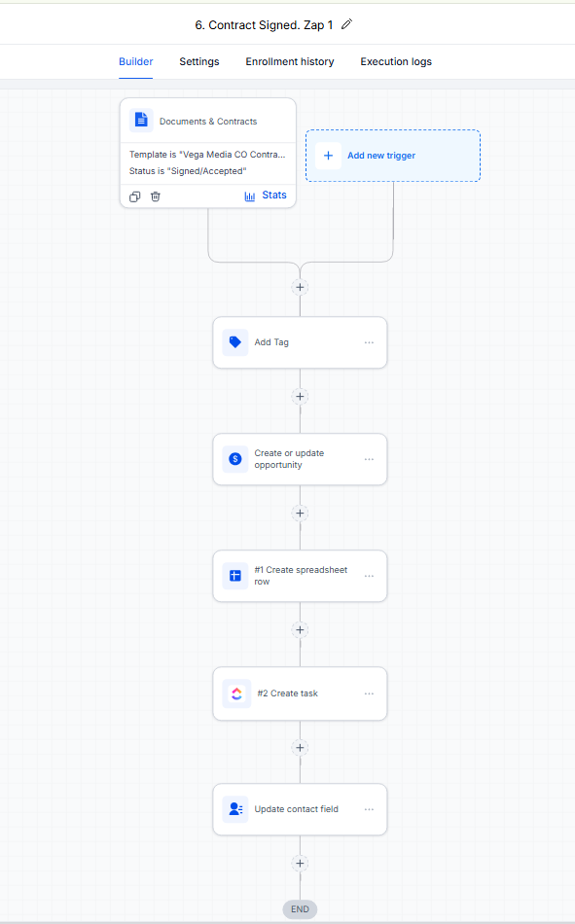Image resolution: width=575 pixels, height=924 pixels.
Task: Delete the trigger with the trash icon
Action: click(155, 196)
